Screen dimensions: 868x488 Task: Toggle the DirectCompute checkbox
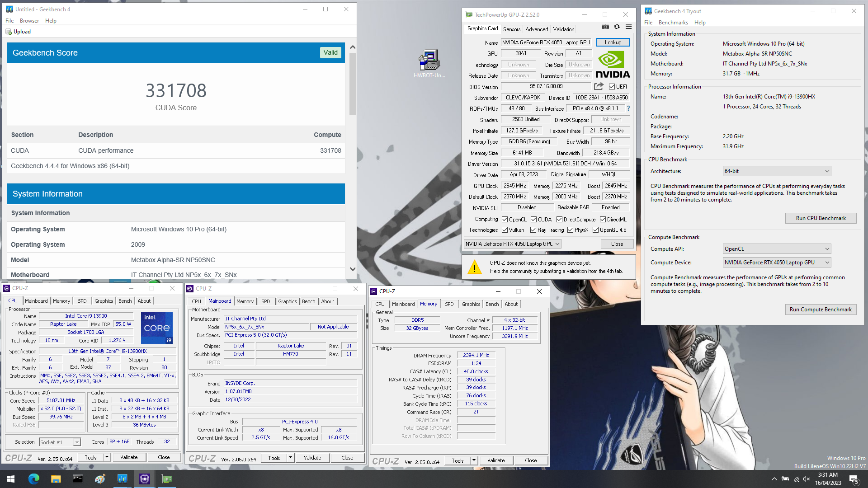pyautogui.click(x=559, y=220)
